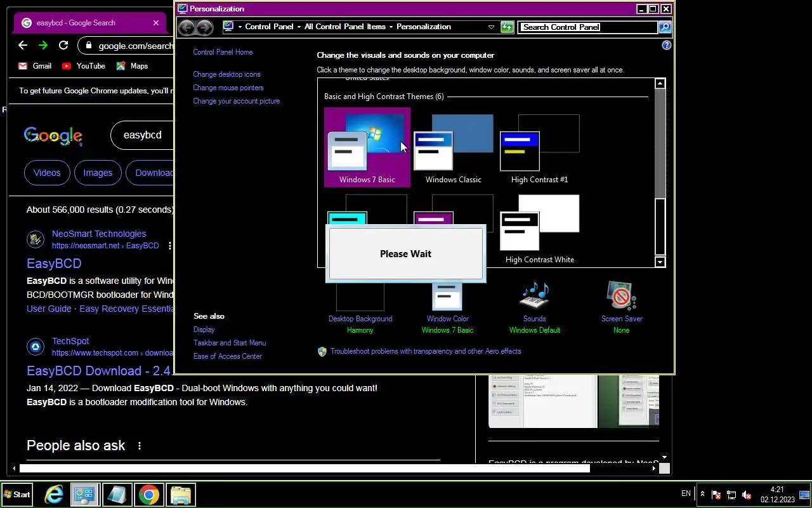Open EasyBCD Download TechSpot result
The width and height of the screenshot is (812, 508).
99,371
